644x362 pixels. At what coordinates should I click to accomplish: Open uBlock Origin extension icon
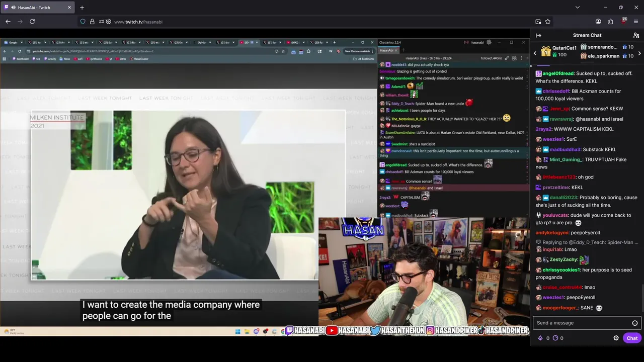pos(624,21)
